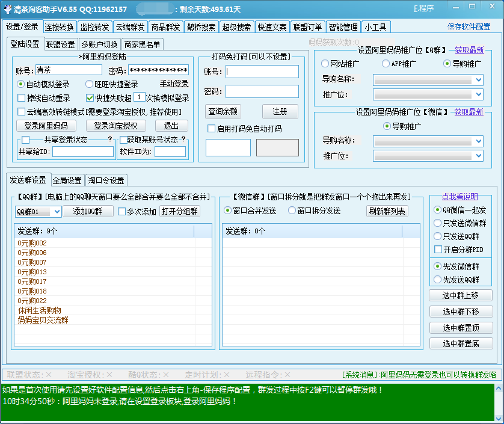Click 获取最新 link for Q群 推广位
Image resolution: width=504 pixels, height=424 pixels.
(469, 50)
